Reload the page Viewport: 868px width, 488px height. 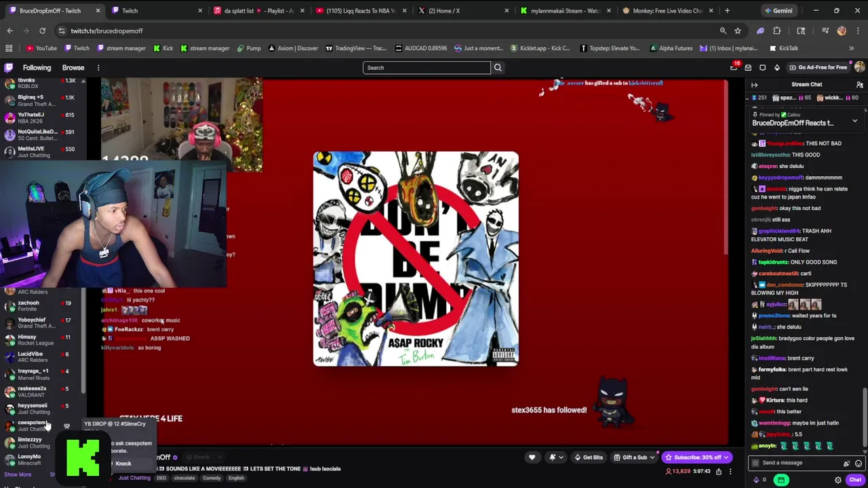[x=42, y=30]
